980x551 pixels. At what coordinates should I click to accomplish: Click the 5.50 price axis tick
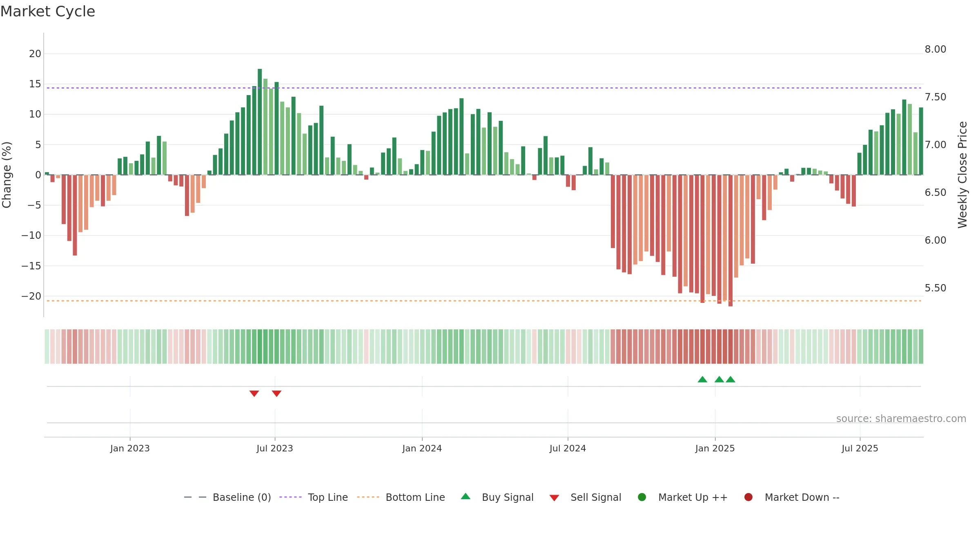[935, 288]
